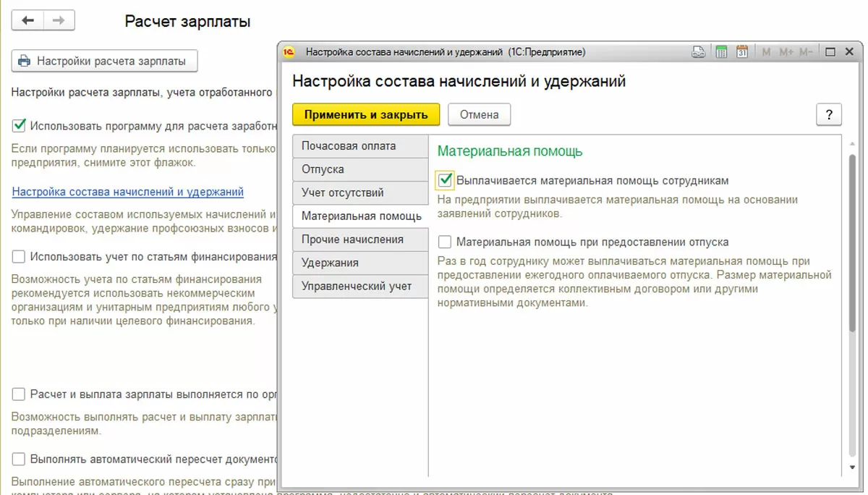Screen dimensions: 868x495
Task: Uncheck Выплачивается материальная помощь сотрудникам
Action: 445,180
